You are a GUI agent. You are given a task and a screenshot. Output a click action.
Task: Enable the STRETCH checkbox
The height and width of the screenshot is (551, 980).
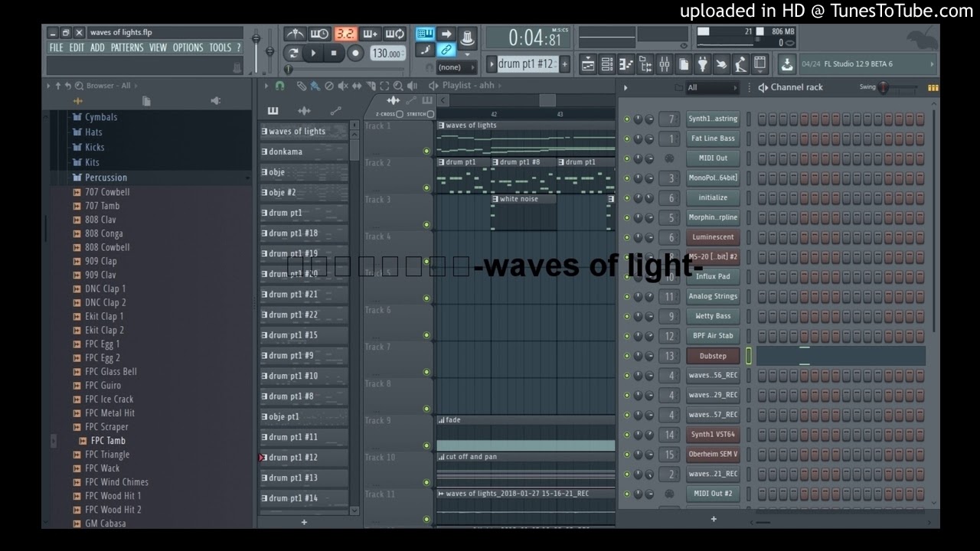click(x=430, y=114)
